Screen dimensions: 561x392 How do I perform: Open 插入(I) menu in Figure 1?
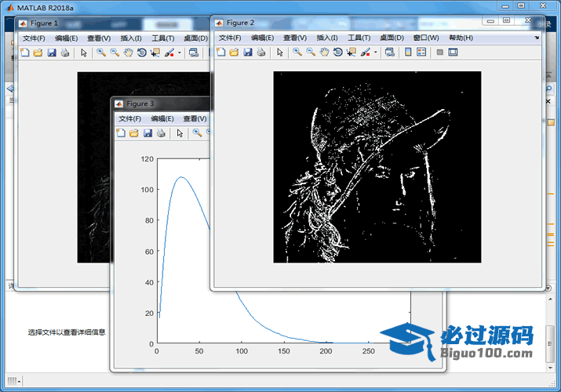(130, 38)
